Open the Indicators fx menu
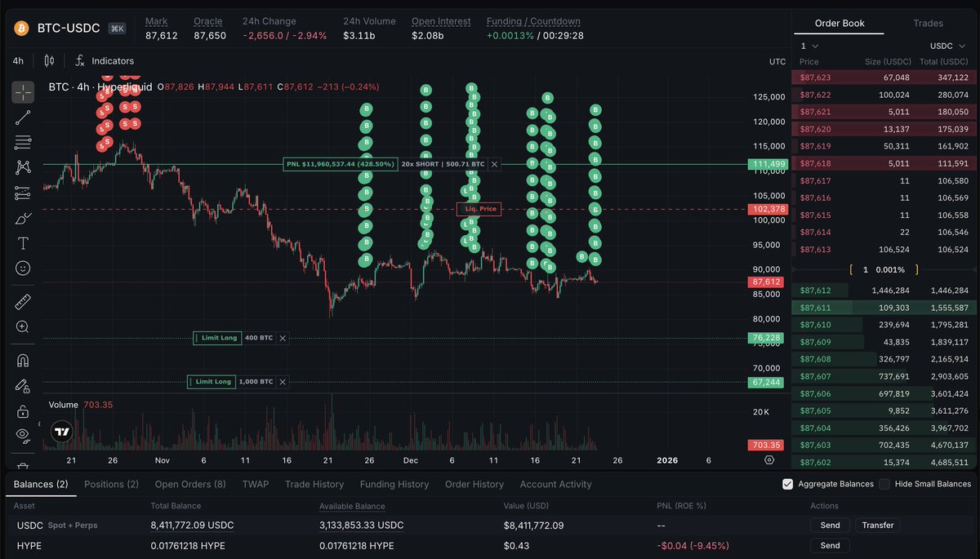 coord(105,60)
